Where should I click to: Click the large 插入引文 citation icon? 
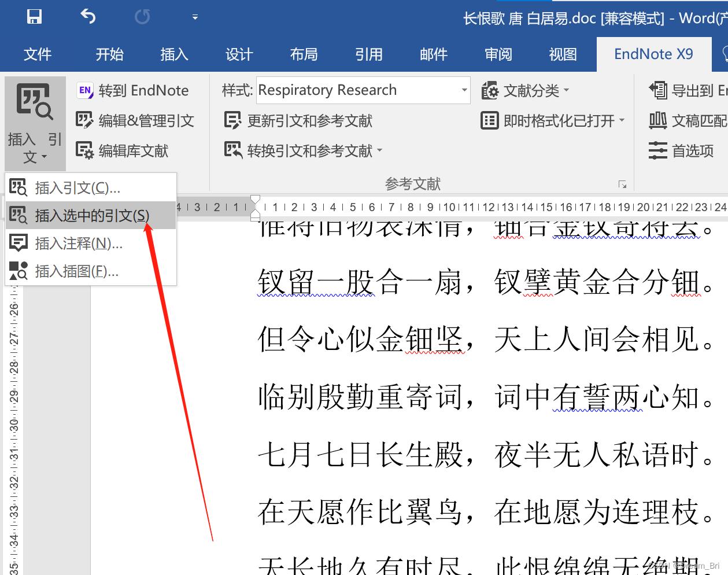(35, 101)
